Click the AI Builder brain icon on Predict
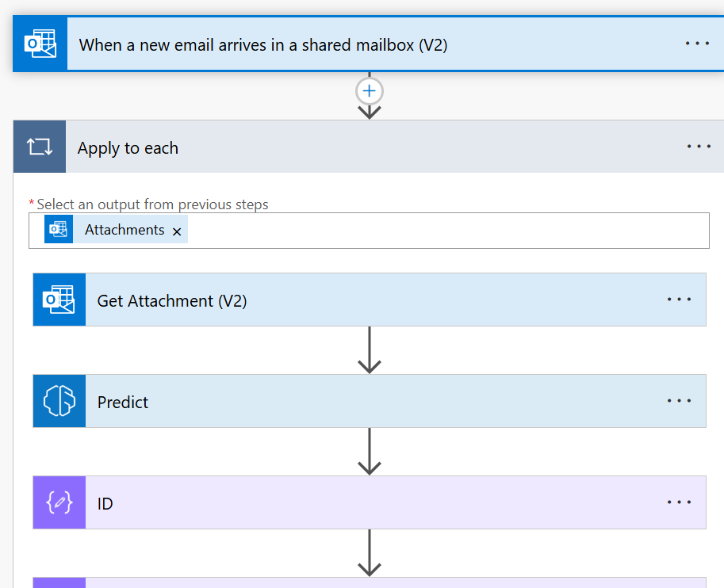Viewport: 724px width, 588px height. pos(59,402)
